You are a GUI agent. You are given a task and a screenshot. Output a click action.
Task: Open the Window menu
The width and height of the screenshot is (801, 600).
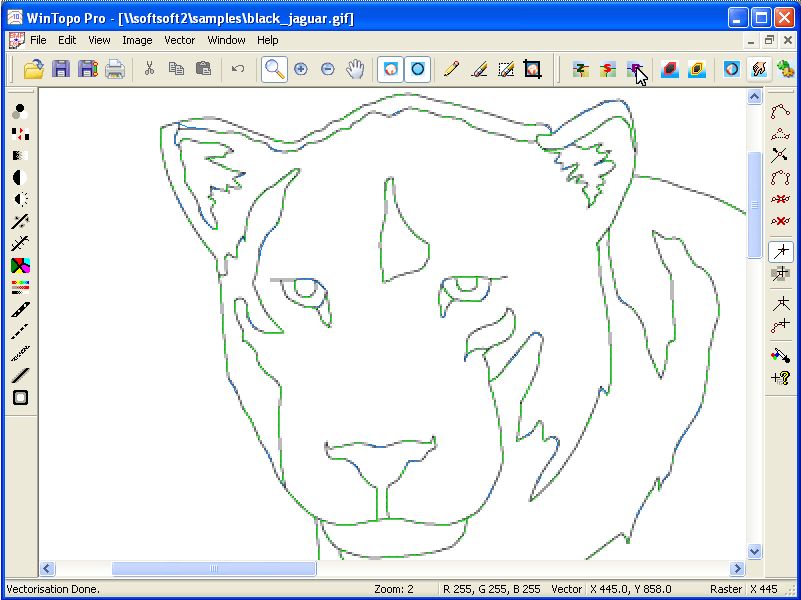click(x=226, y=40)
